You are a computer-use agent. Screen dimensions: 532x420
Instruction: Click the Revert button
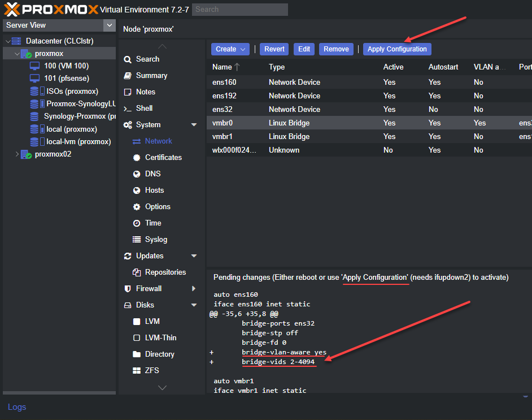point(274,49)
